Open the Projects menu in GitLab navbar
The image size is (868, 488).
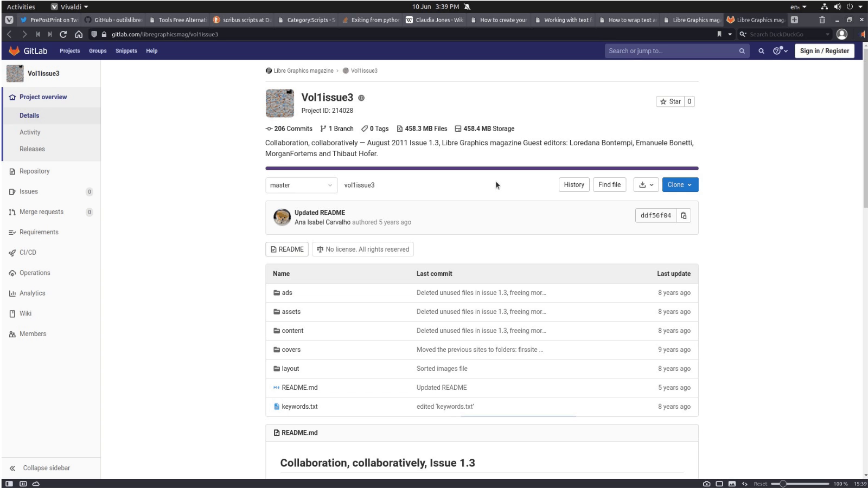pyautogui.click(x=69, y=51)
